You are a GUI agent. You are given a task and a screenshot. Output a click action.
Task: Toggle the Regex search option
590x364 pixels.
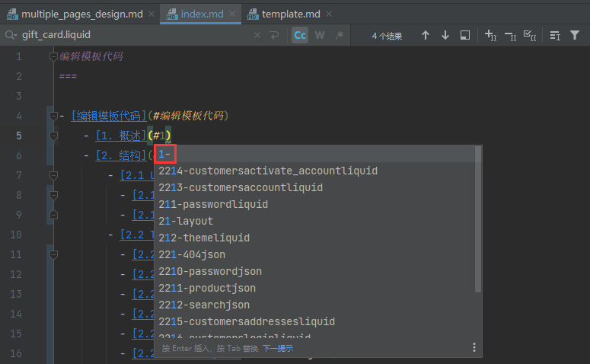[340, 36]
